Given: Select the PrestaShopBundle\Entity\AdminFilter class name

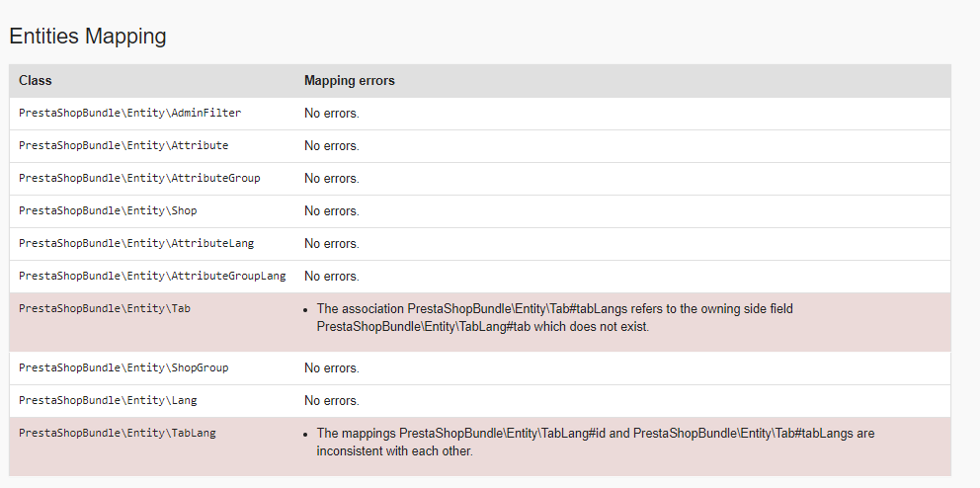Looking at the screenshot, I should (129, 113).
